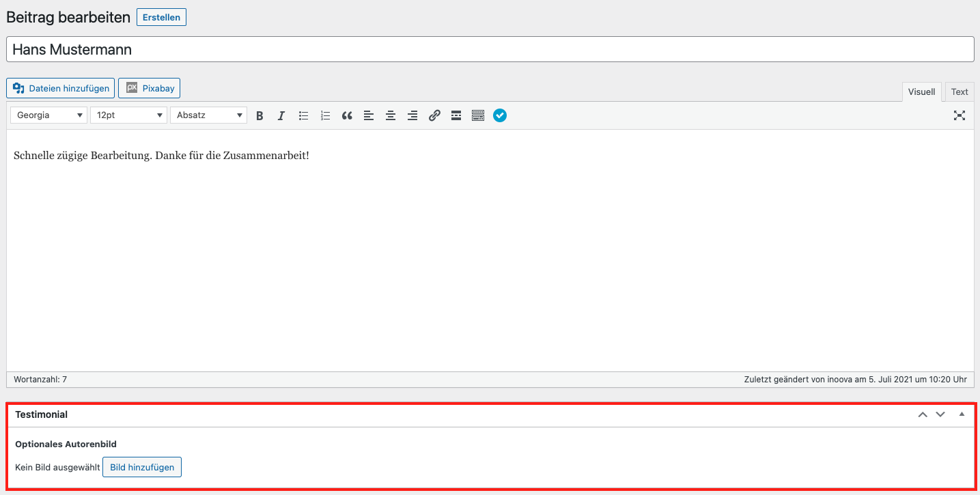Insert or edit a link
980x495 pixels.
click(434, 116)
